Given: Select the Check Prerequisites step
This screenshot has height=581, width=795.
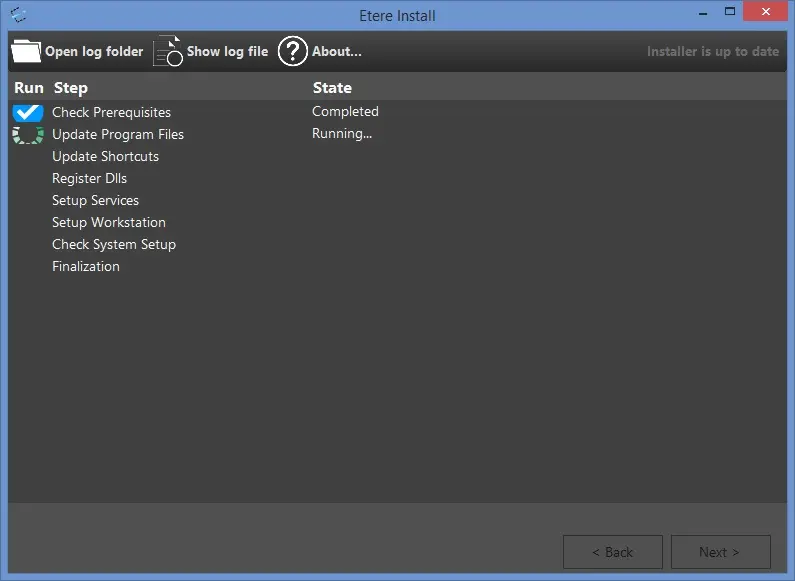Looking at the screenshot, I should pos(111,113).
